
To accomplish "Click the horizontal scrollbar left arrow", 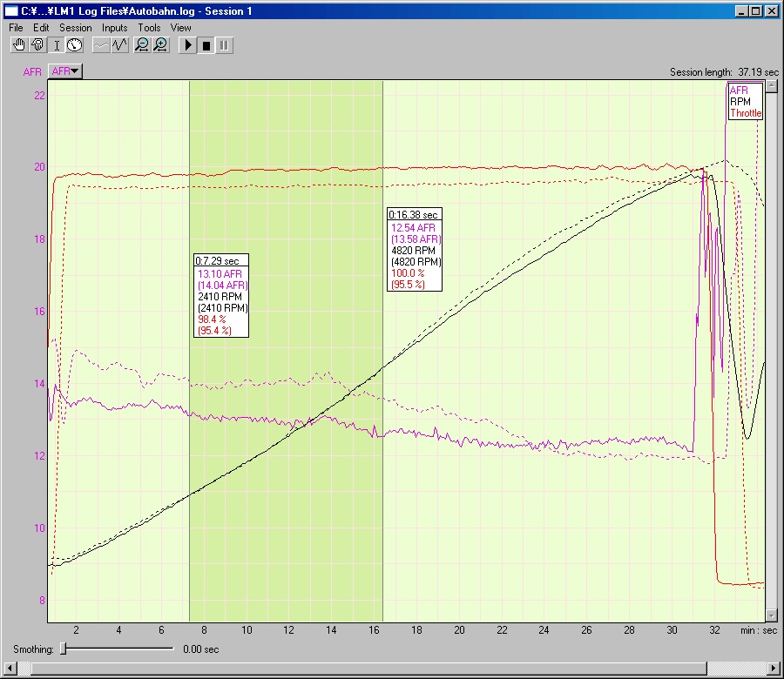I will (x=10, y=669).
